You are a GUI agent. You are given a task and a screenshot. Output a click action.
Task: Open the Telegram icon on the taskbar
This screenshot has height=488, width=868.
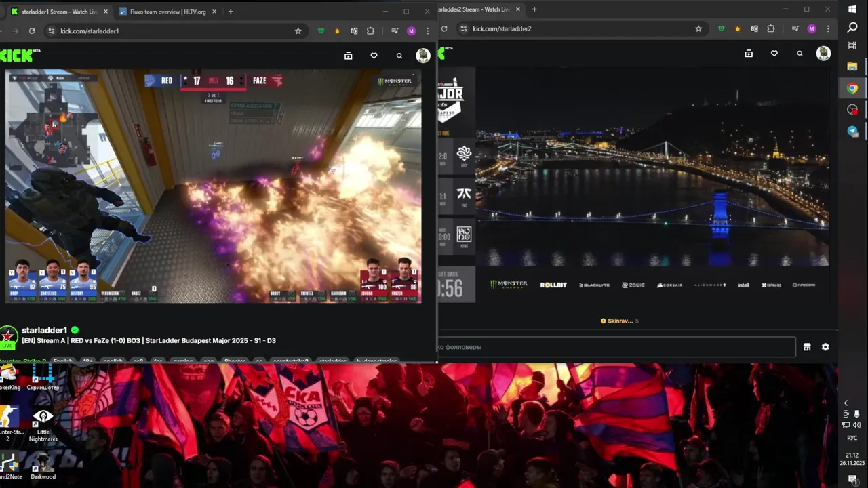(x=852, y=131)
